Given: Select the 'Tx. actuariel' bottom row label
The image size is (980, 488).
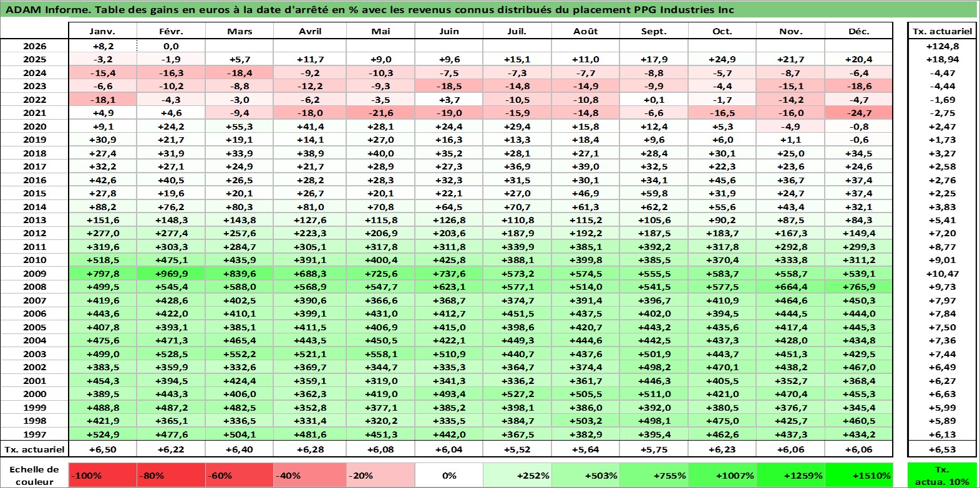Looking at the screenshot, I should pos(34,449).
